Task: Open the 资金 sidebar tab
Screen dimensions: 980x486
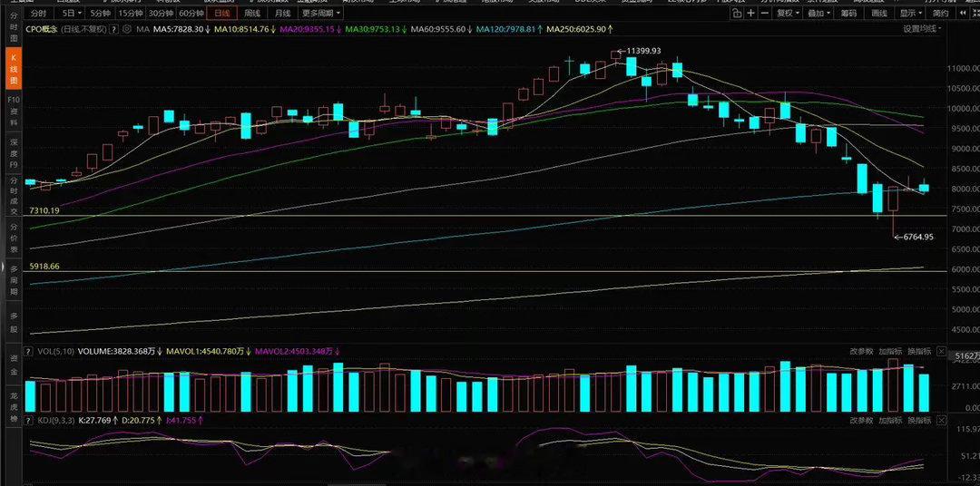Action: [13, 364]
